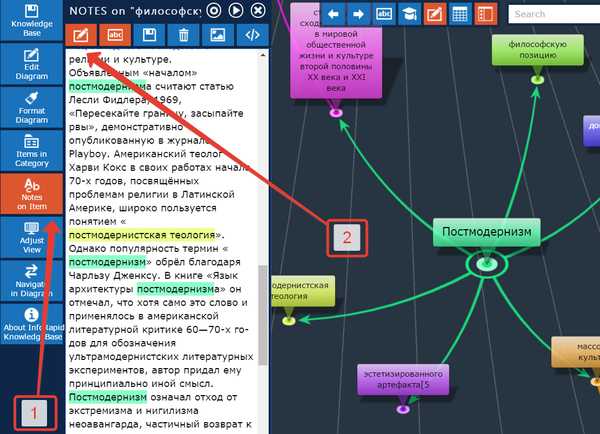The width and height of the screenshot is (600, 434).
Task: Click the back arrow in diagram toolbar
Action: pyautogui.click(x=335, y=14)
